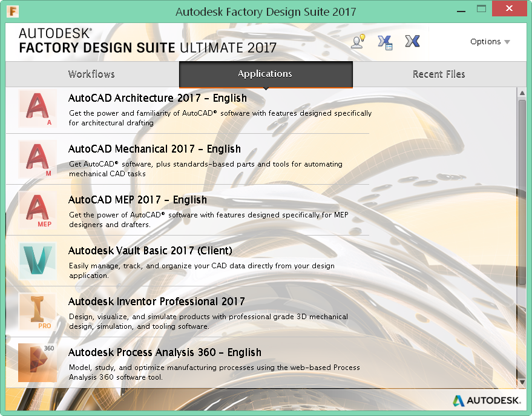The height and width of the screenshot is (416, 532).
Task: Launch the AutoCAD Architecture 2017 icon
Action: pyautogui.click(x=38, y=108)
